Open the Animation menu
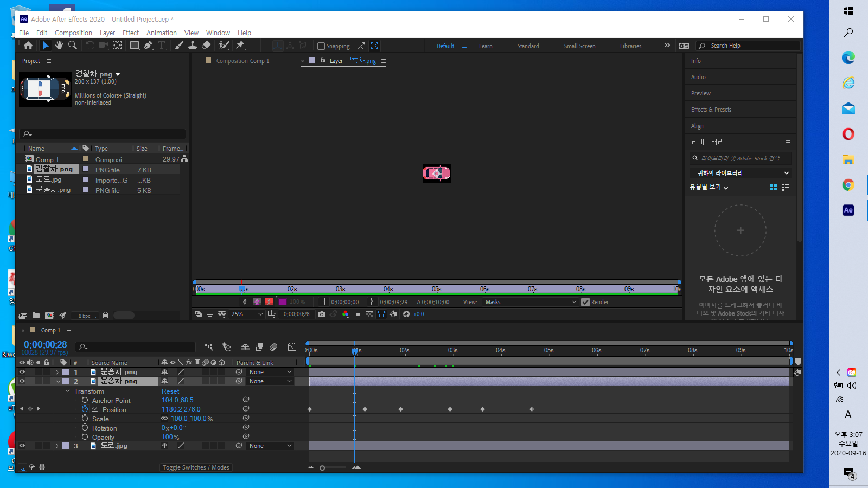This screenshot has width=868, height=488. click(x=162, y=33)
